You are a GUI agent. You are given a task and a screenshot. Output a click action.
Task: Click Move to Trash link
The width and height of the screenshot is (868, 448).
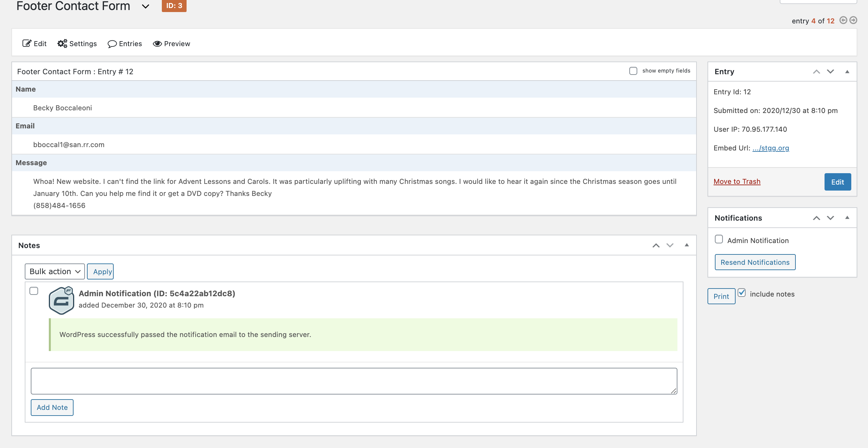[737, 182]
